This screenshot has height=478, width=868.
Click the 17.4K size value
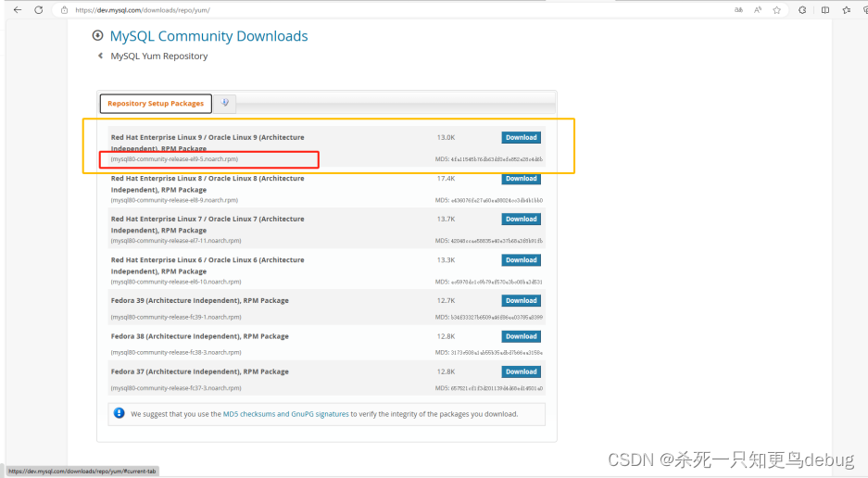click(x=446, y=179)
